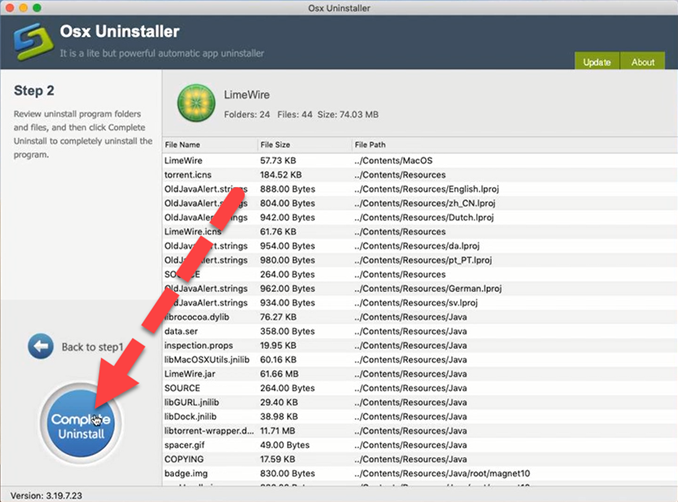Screen dimensions: 678x502
Task: Click the 76.27 KB size cell
Action: coord(278,317)
